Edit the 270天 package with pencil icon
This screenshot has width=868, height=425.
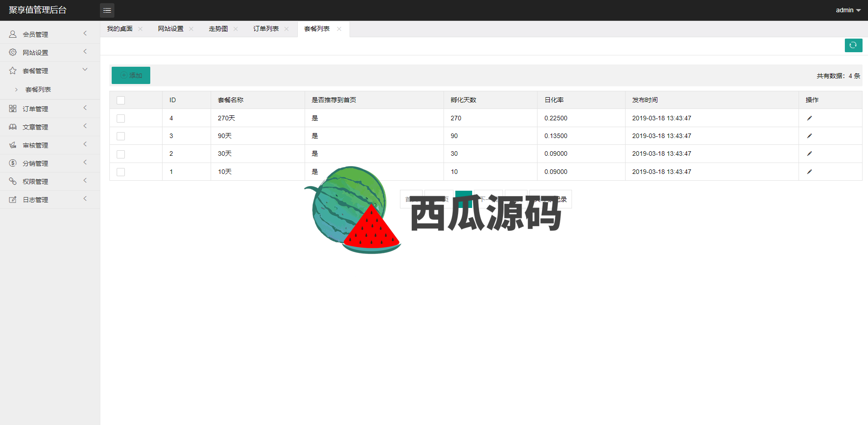(x=809, y=118)
